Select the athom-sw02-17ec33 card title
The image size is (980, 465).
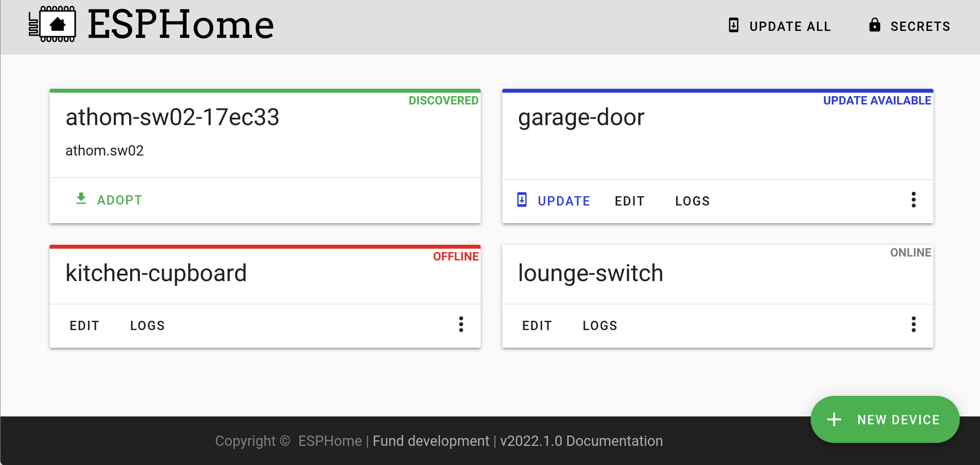172,117
